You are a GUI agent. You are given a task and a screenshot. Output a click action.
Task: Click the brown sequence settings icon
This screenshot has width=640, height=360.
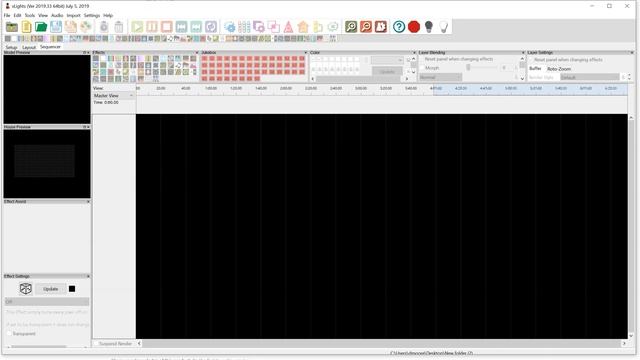click(381, 27)
